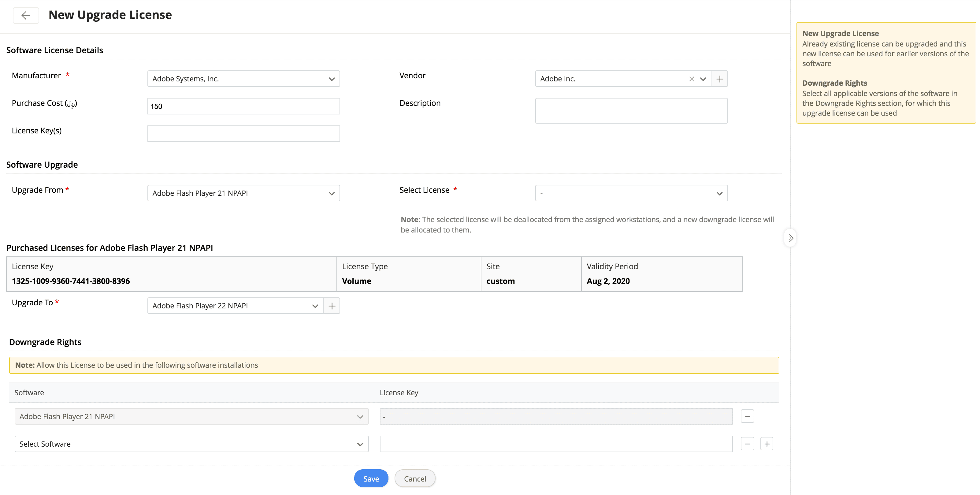Viewport: 980px width, 495px height.
Task: Click the Description text area
Action: coord(631,111)
